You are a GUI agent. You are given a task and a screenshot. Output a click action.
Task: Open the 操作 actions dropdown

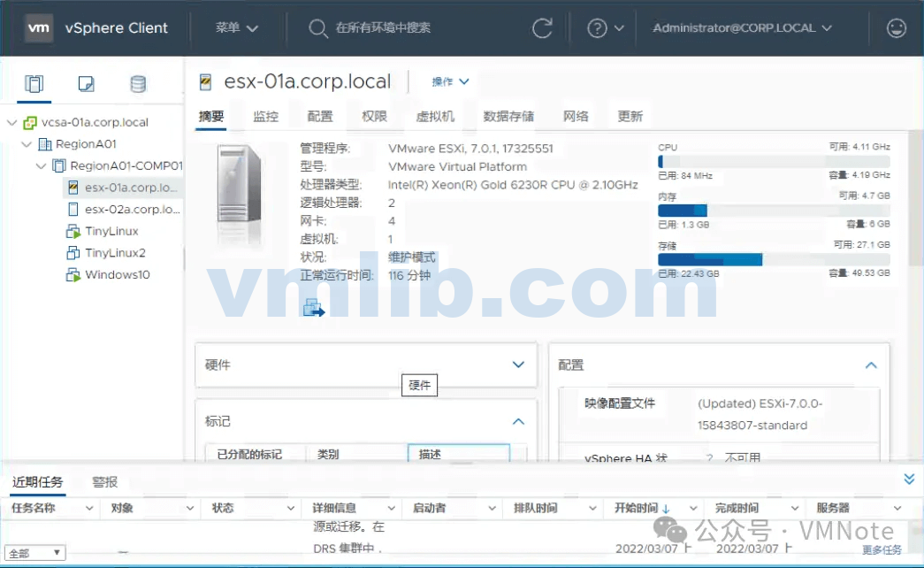[x=449, y=81]
